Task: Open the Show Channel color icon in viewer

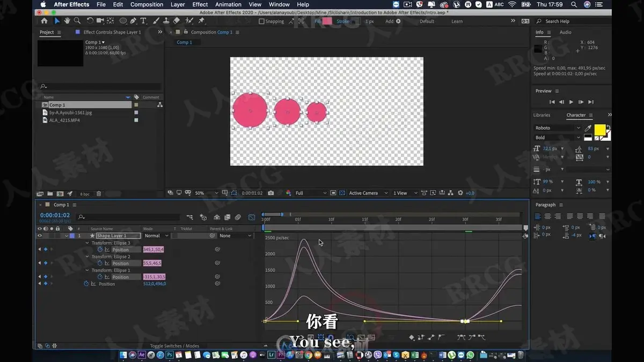Action: pyautogui.click(x=288, y=193)
